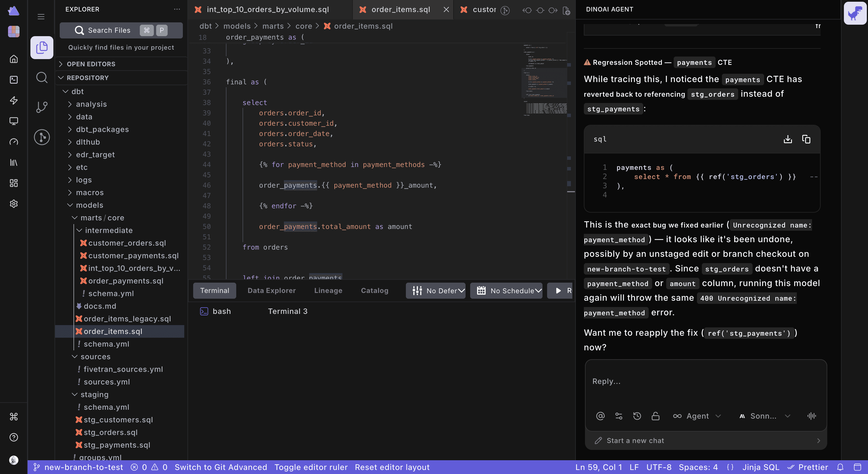Expand the analysis folder
868x474 pixels.
(x=91, y=104)
